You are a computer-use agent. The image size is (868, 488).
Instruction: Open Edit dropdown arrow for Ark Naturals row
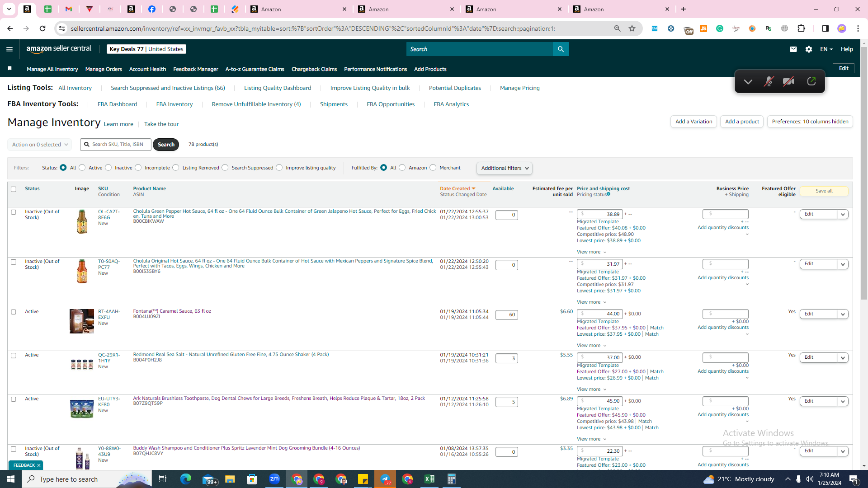pyautogui.click(x=843, y=402)
